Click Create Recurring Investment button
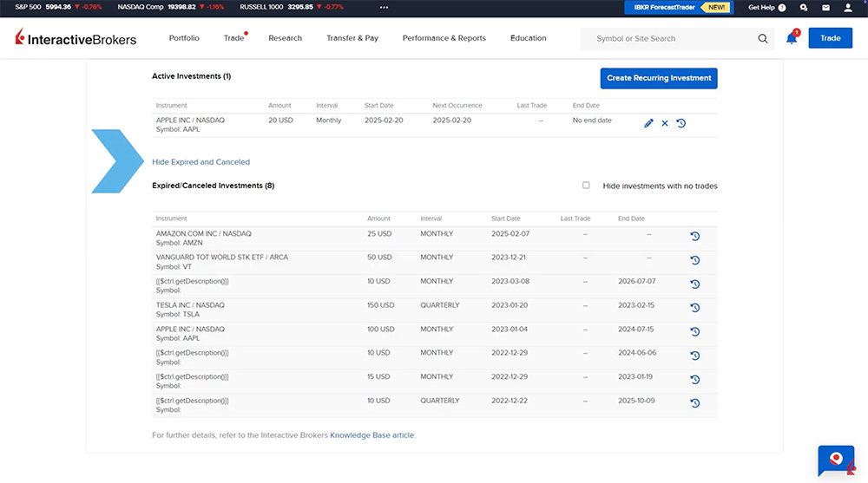The width and height of the screenshot is (868, 483). tap(659, 78)
